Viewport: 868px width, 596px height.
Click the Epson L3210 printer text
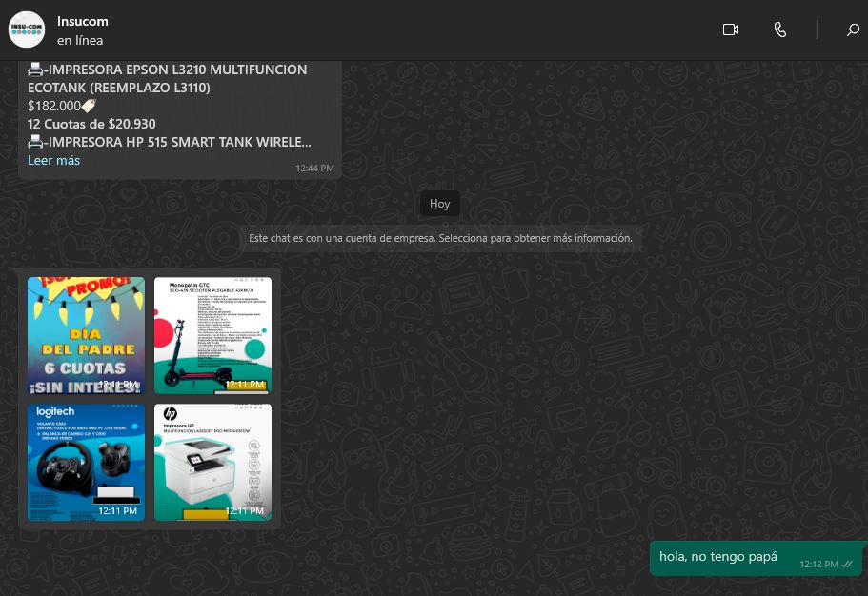167,79
